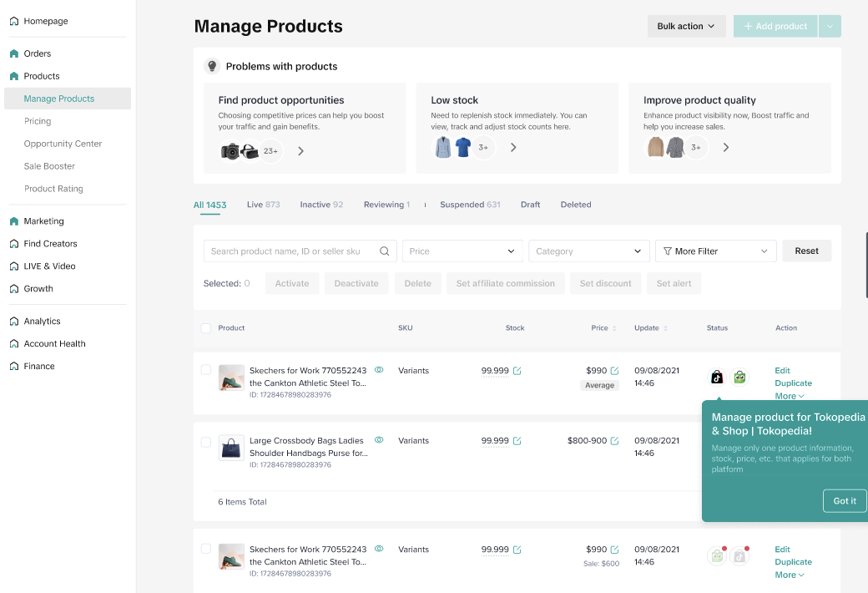The width and height of the screenshot is (868, 593).
Task: Click the Reset filter button
Action: click(x=806, y=251)
